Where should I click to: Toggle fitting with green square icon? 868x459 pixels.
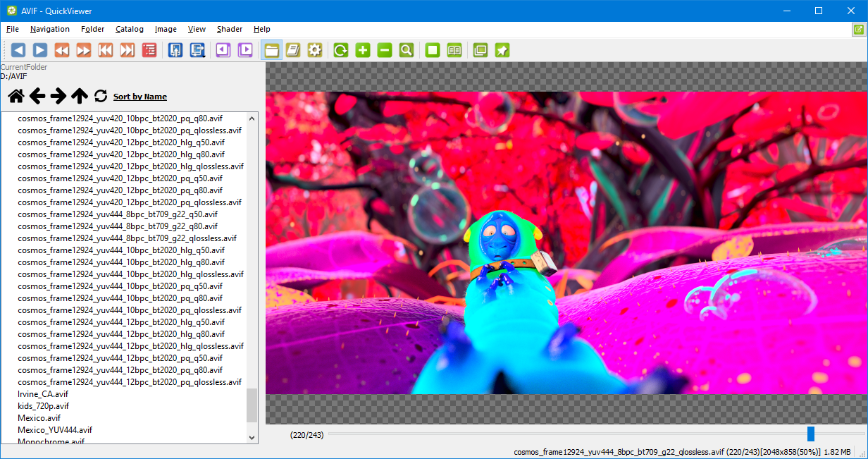[433, 50]
